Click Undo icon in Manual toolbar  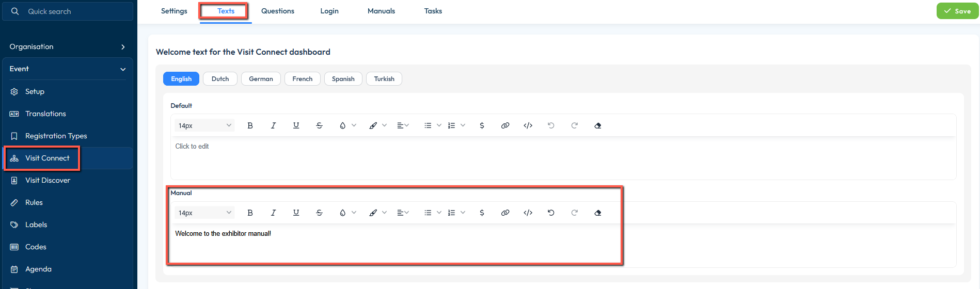pos(551,213)
